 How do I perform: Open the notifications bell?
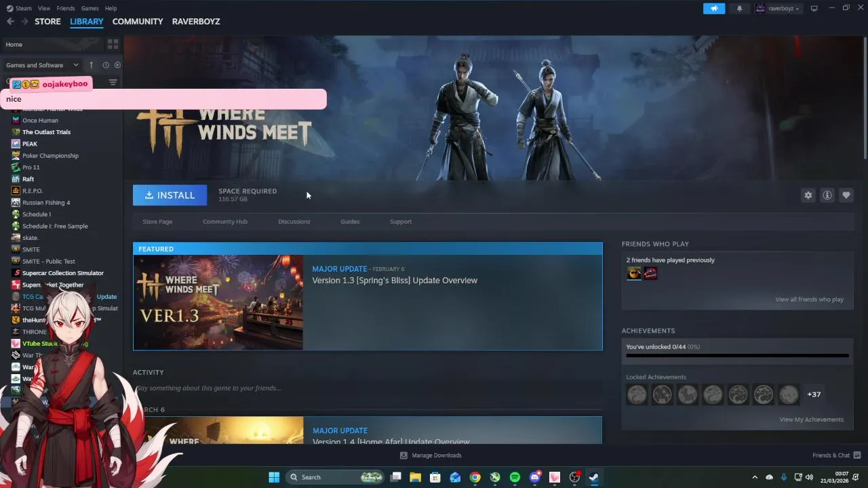point(739,8)
